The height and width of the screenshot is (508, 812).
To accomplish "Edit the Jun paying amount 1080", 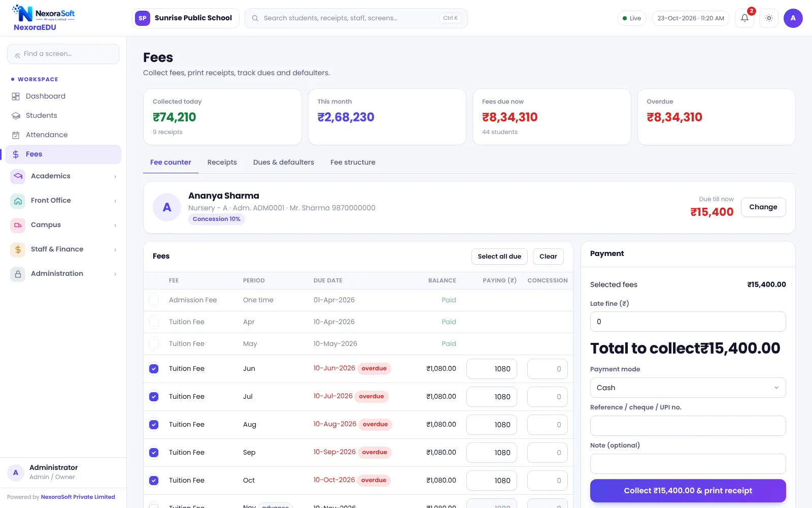I will point(492,369).
